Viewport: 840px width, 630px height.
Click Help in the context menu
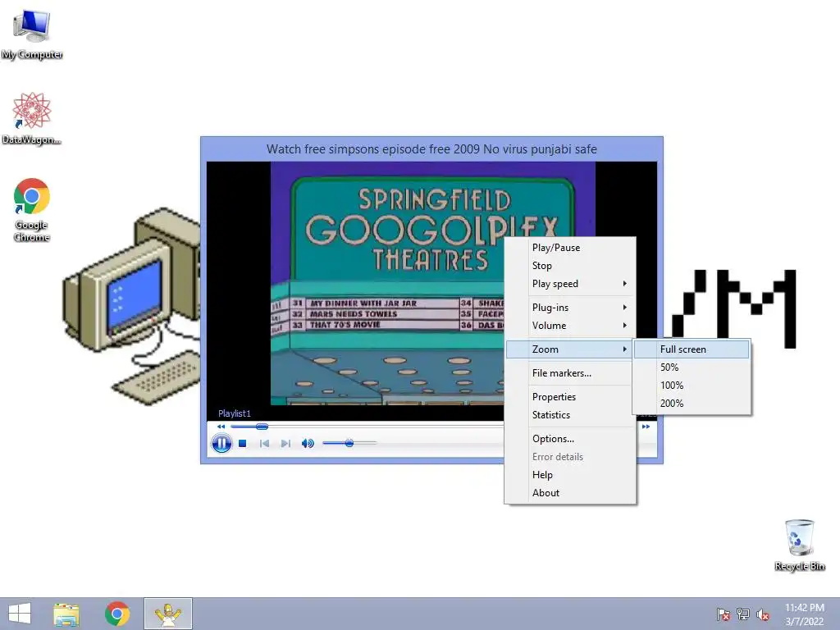pos(570,475)
